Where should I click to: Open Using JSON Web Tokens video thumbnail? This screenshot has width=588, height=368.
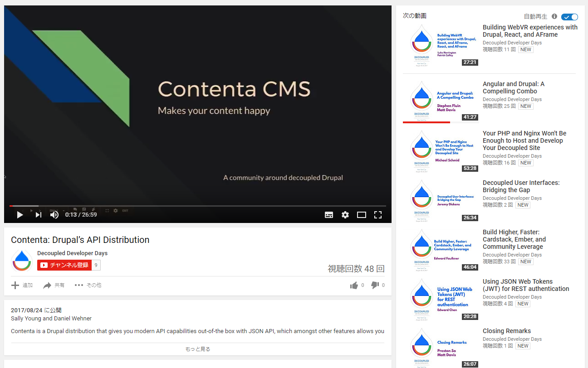(x=441, y=300)
